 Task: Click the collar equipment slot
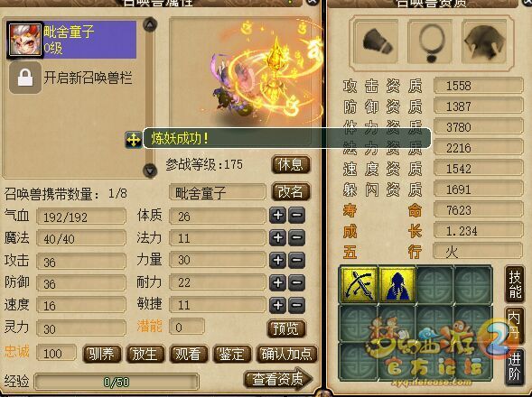430,42
